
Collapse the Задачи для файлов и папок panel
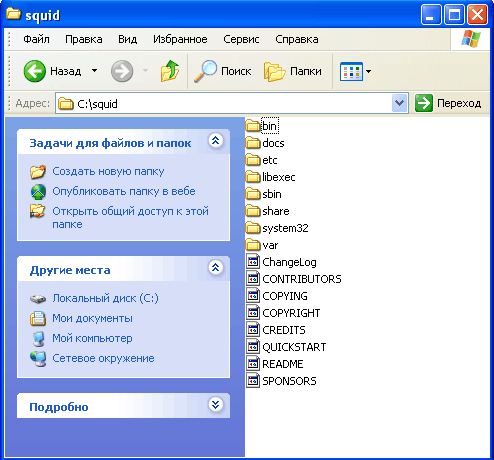pyautogui.click(x=216, y=141)
